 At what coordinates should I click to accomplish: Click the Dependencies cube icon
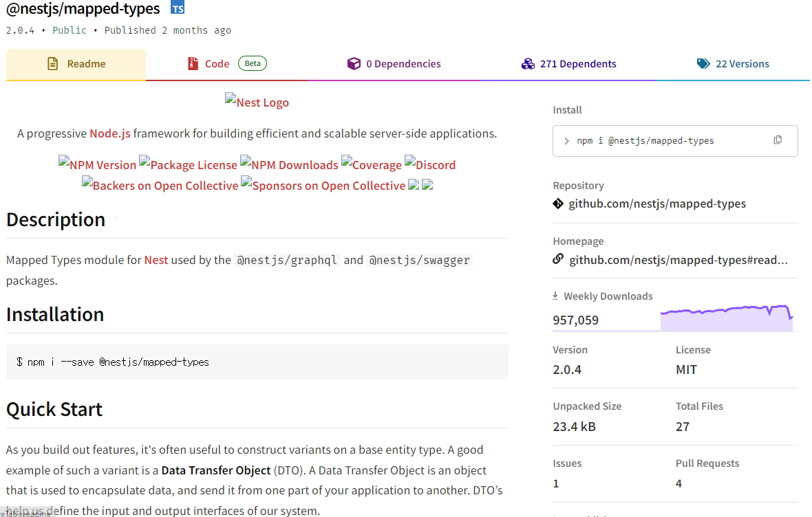[x=354, y=64]
